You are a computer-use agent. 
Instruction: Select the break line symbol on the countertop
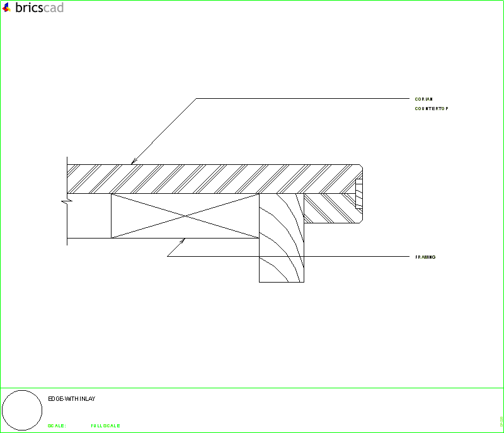point(65,201)
